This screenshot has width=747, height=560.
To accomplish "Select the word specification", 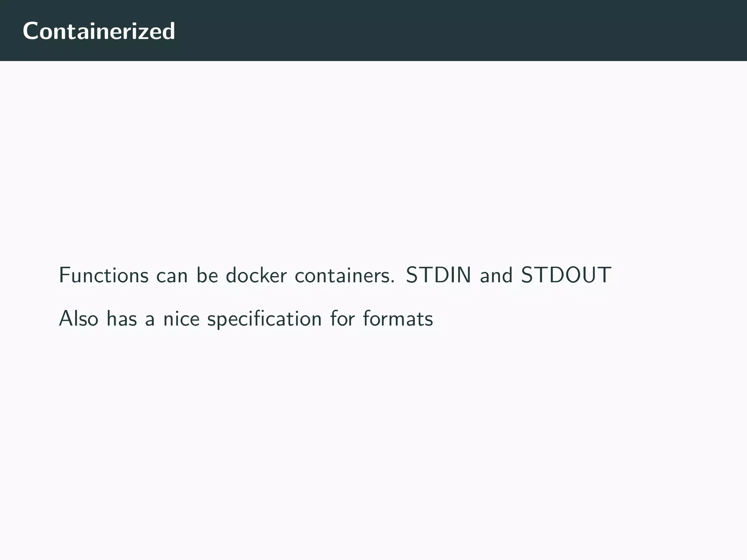I will 264,319.
